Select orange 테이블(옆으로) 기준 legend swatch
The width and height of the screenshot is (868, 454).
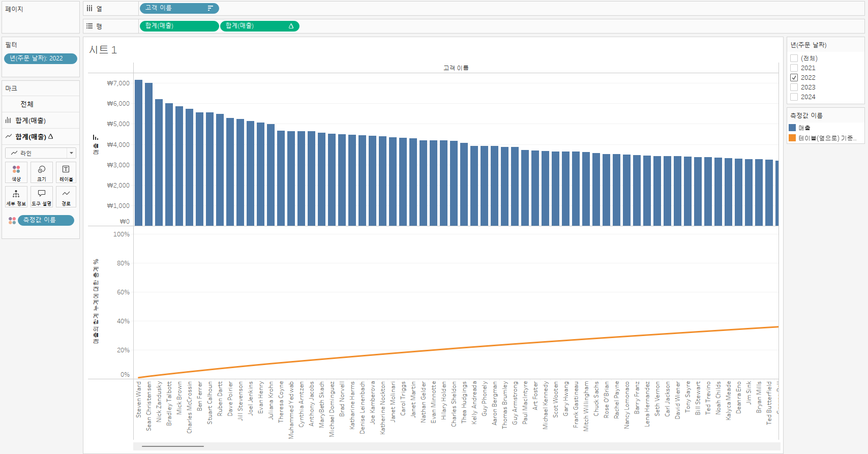click(x=792, y=138)
